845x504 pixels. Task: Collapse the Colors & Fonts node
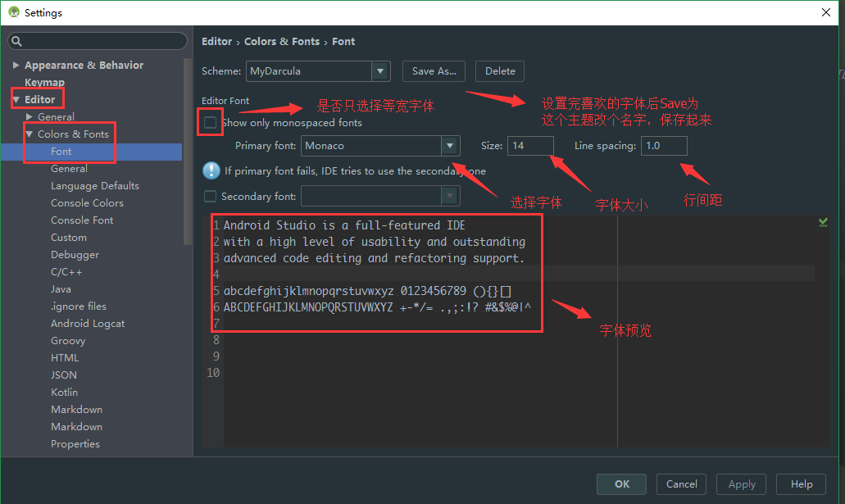click(x=30, y=134)
